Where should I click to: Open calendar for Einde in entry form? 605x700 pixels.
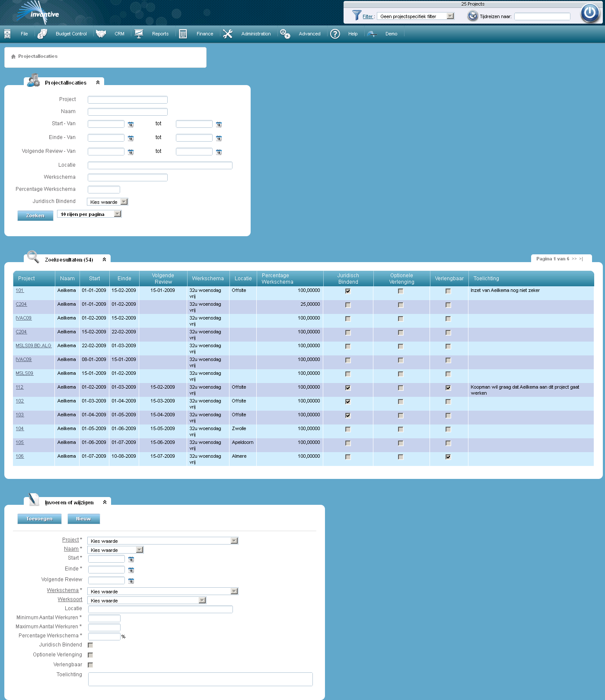131,570
